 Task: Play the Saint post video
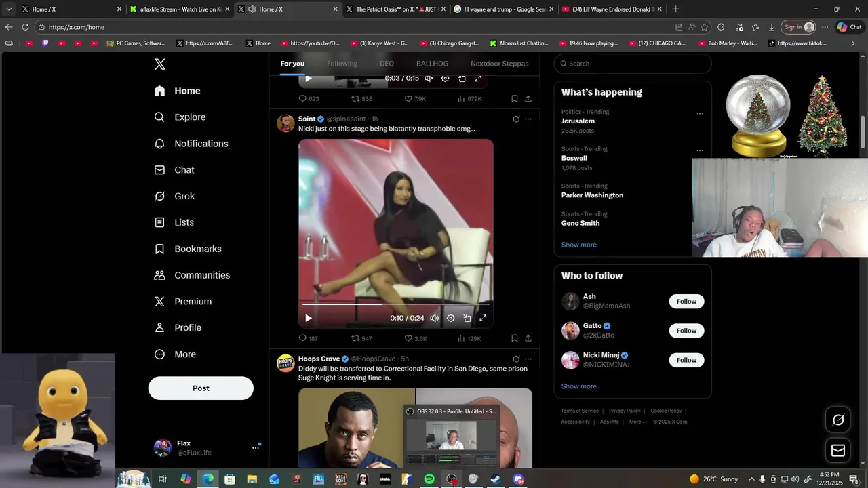pyautogui.click(x=309, y=318)
